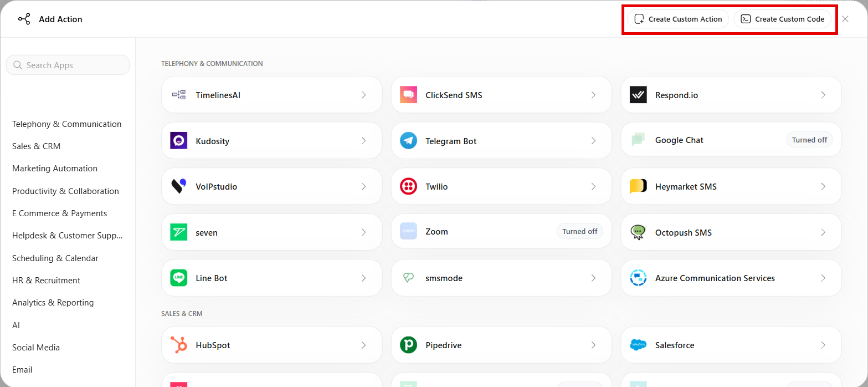
Task: Click the Azure Communication Services app name
Action: coord(715,278)
